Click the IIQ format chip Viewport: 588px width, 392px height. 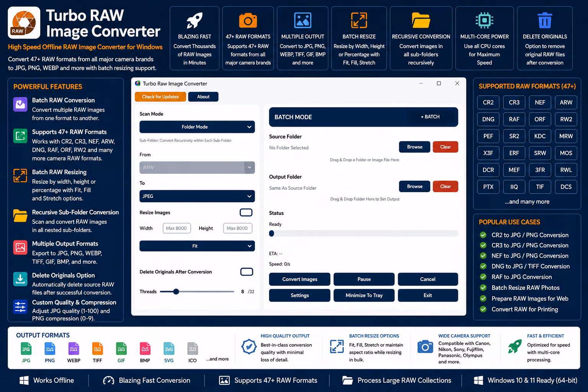pyautogui.click(x=514, y=187)
